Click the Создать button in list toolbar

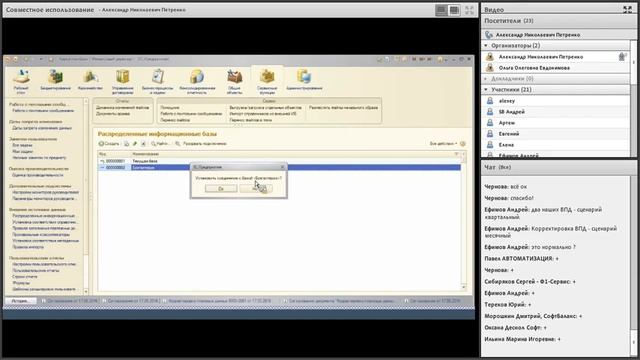[109, 144]
